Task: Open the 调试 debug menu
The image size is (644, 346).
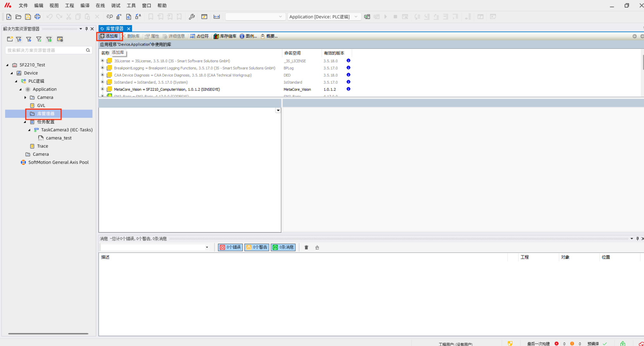Action: click(x=116, y=6)
